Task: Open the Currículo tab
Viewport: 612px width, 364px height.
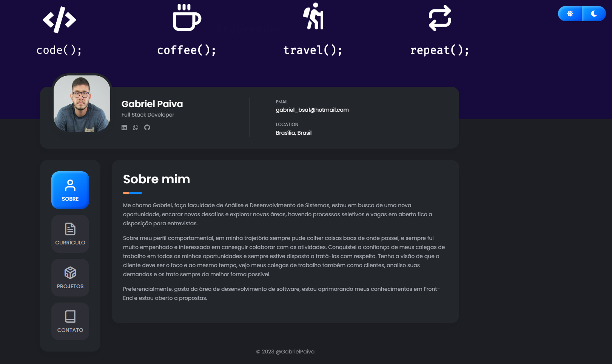Action: click(x=70, y=234)
